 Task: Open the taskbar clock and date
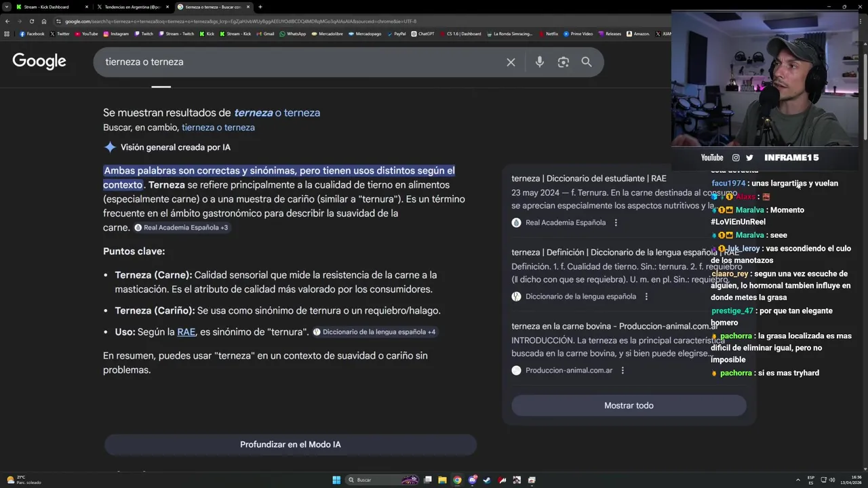tap(851, 480)
